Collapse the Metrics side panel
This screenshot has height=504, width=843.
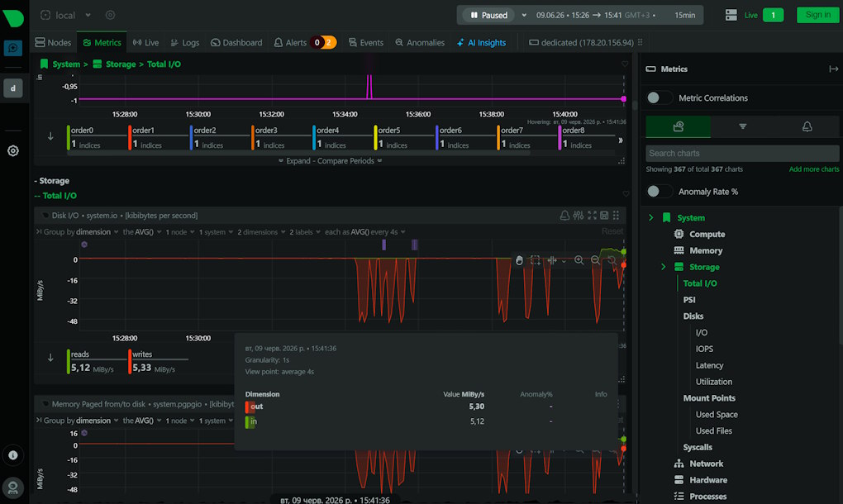click(x=833, y=69)
